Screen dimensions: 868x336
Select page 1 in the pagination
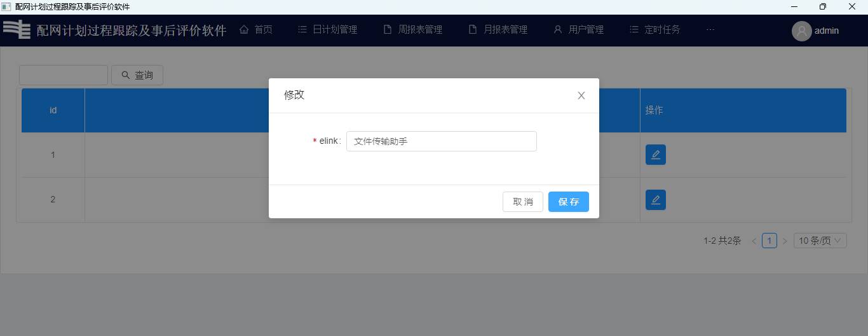pos(769,241)
